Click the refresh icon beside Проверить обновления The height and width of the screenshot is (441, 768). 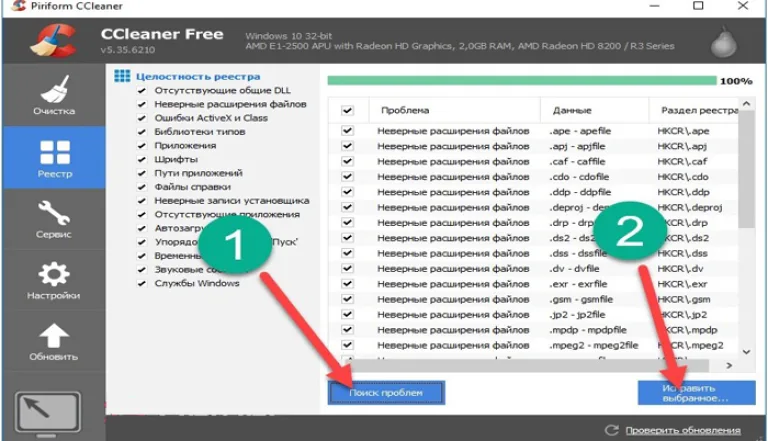[x=611, y=430]
